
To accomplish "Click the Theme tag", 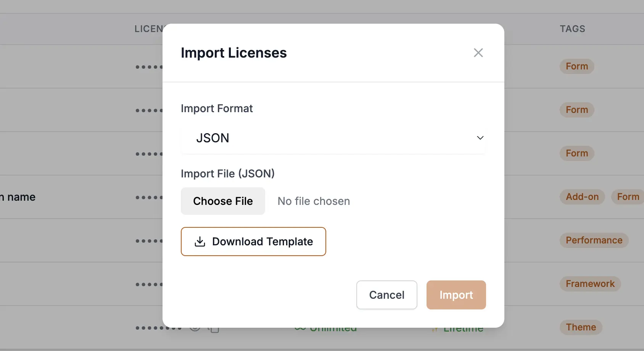I will (x=580, y=327).
